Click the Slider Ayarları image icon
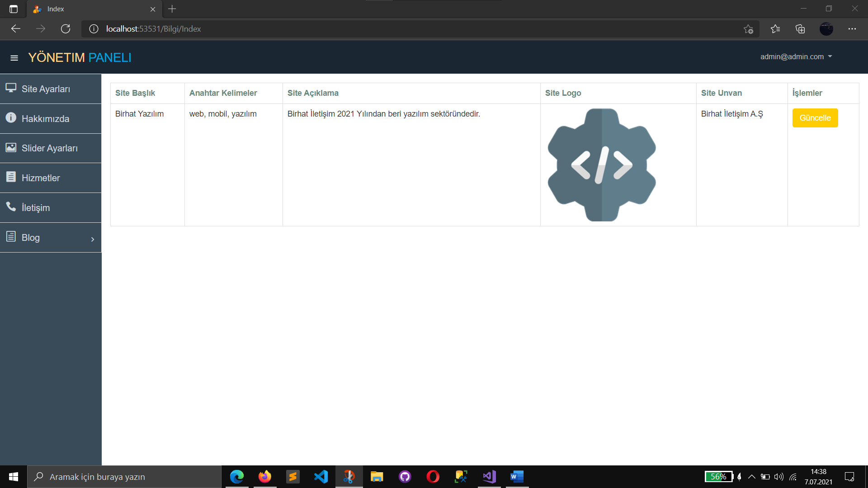The width and height of the screenshot is (868, 488). (11, 148)
